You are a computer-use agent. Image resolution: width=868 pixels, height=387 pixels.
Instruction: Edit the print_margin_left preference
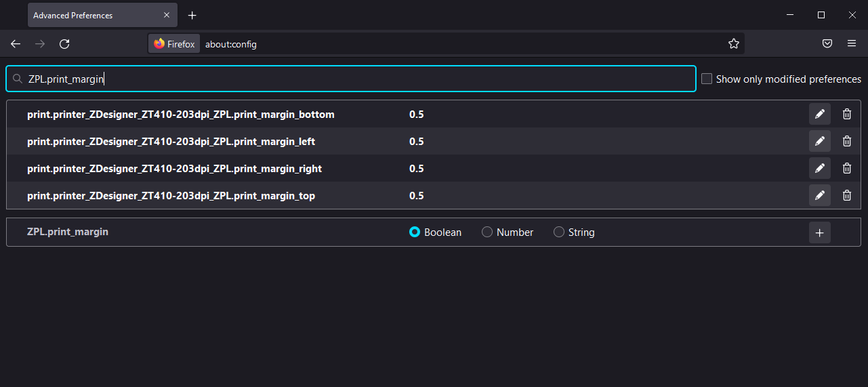[x=820, y=141]
